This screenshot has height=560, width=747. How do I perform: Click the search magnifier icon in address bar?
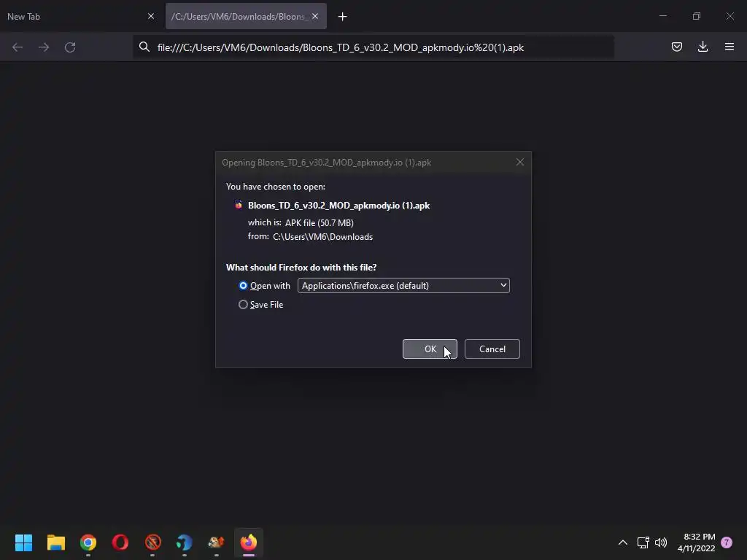pyautogui.click(x=144, y=47)
